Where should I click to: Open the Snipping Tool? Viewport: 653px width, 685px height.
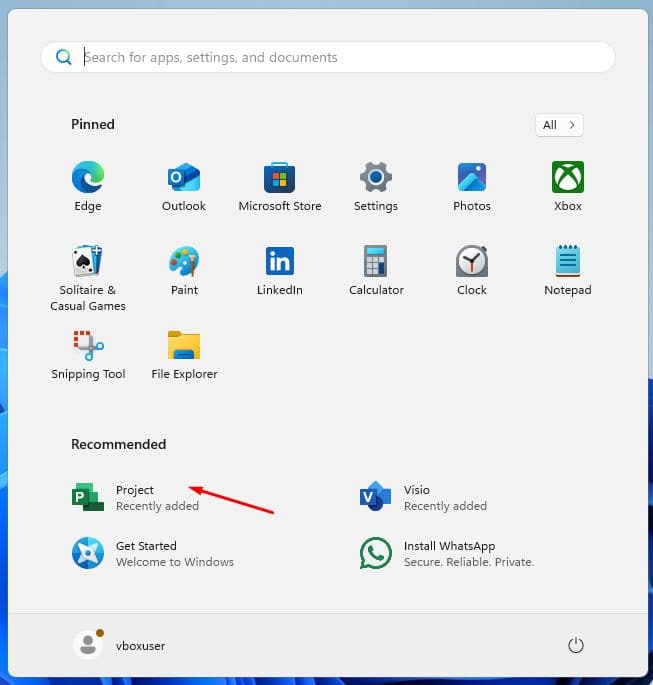pos(88,346)
